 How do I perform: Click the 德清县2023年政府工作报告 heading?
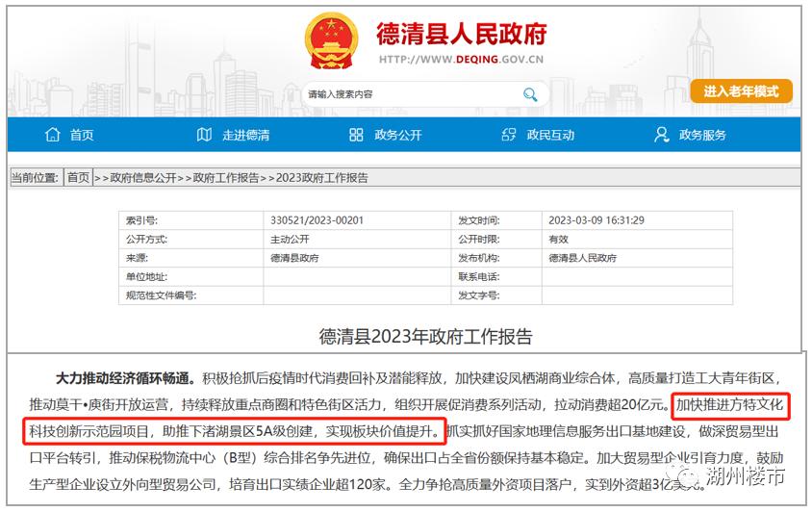[x=425, y=336]
